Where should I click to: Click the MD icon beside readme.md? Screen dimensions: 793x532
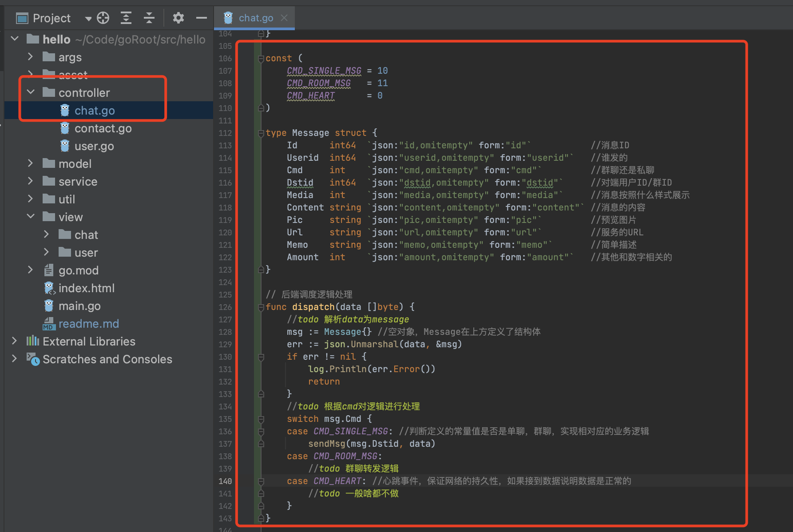click(49, 324)
